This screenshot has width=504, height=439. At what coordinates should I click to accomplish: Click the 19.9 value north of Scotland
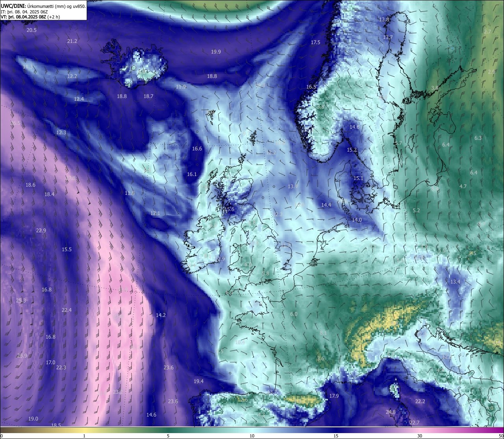click(216, 52)
